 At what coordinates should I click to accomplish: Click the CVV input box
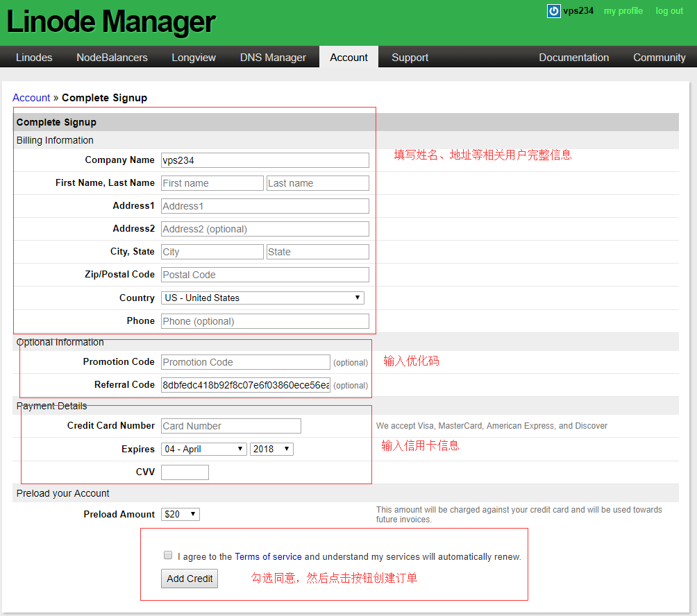[x=185, y=472]
